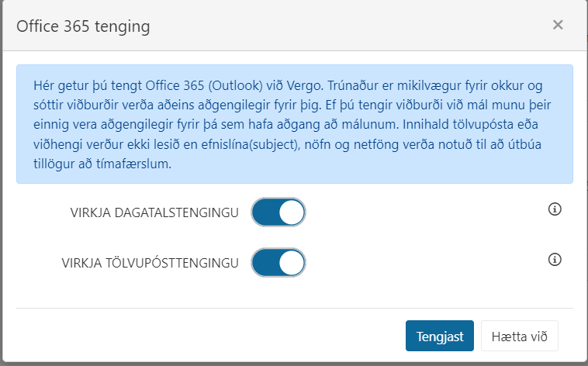This screenshot has height=366, width=588.
Task: Disable the Virkja dagatalstengingu switch
Action: pyautogui.click(x=278, y=212)
